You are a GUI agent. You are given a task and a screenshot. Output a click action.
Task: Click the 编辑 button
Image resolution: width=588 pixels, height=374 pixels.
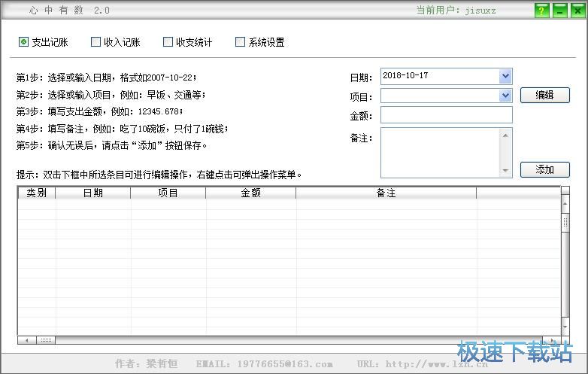(545, 96)
